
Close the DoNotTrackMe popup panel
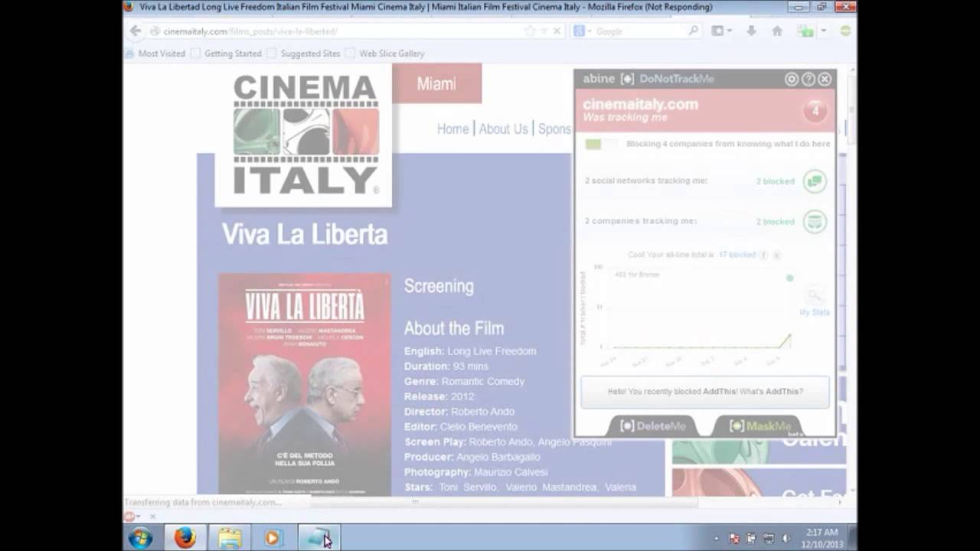pos(825,79)
